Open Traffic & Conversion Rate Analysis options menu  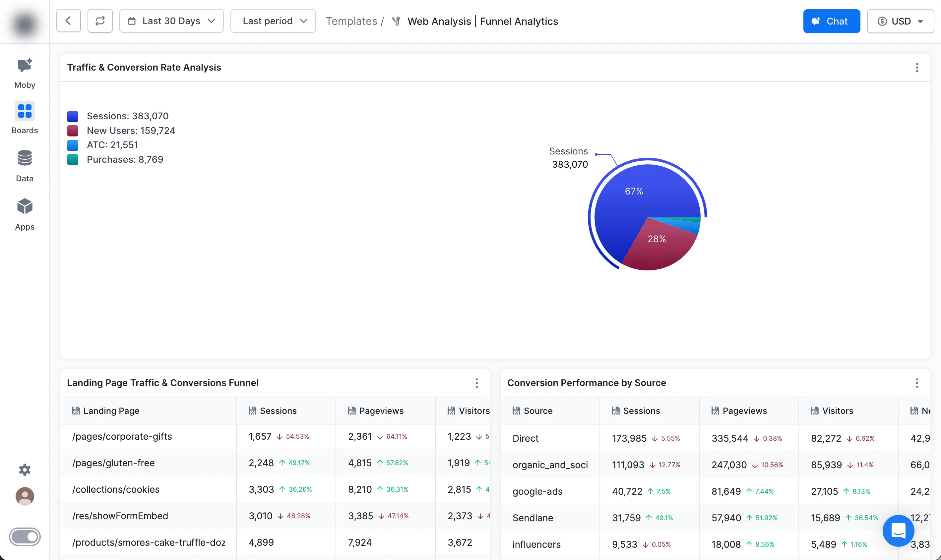click(917, 68)
